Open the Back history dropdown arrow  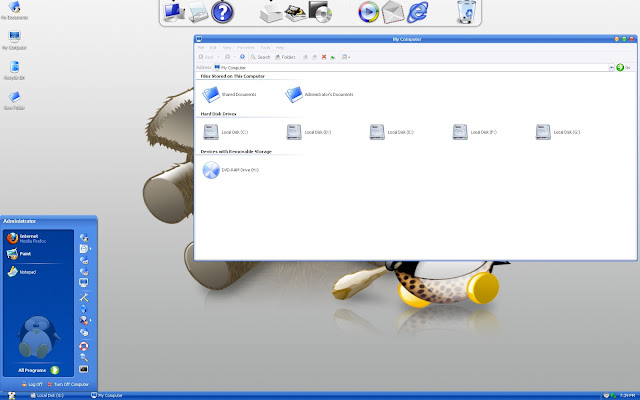click(218, 57)
